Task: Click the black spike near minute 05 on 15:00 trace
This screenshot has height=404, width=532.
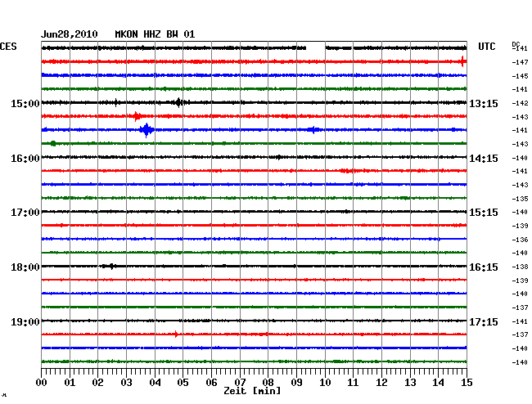Action: pyautogui.click(x=178, y=102)
